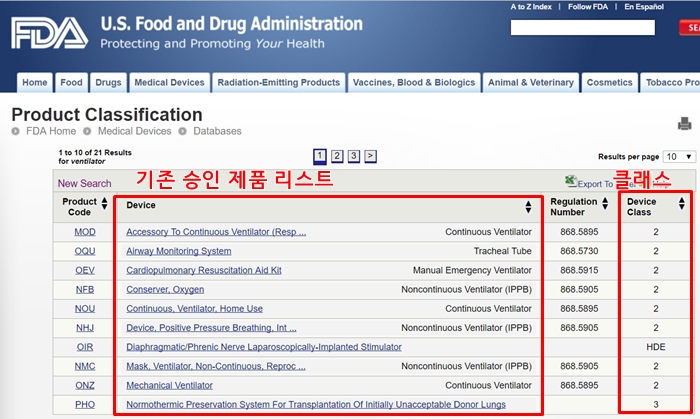Open Mask, Ventilator, Non-Continuous link
Screen dimensions: 700x419
tap(216, 366)
